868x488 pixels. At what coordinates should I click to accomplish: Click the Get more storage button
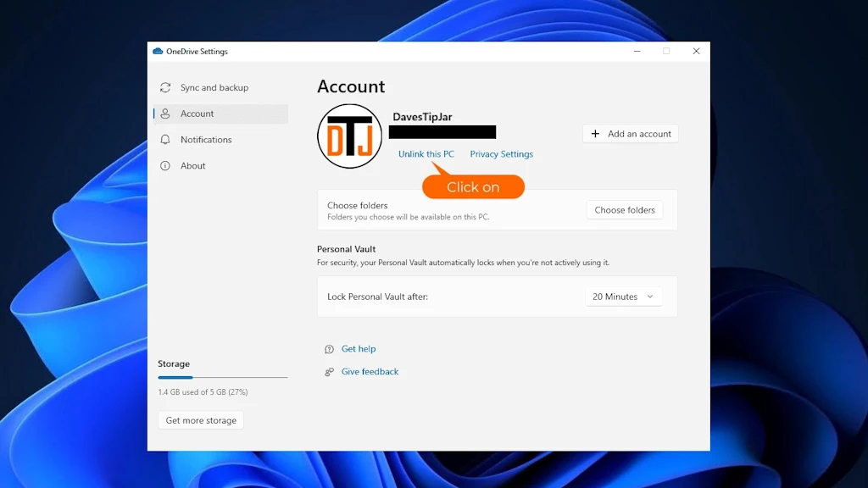point(201,420)
